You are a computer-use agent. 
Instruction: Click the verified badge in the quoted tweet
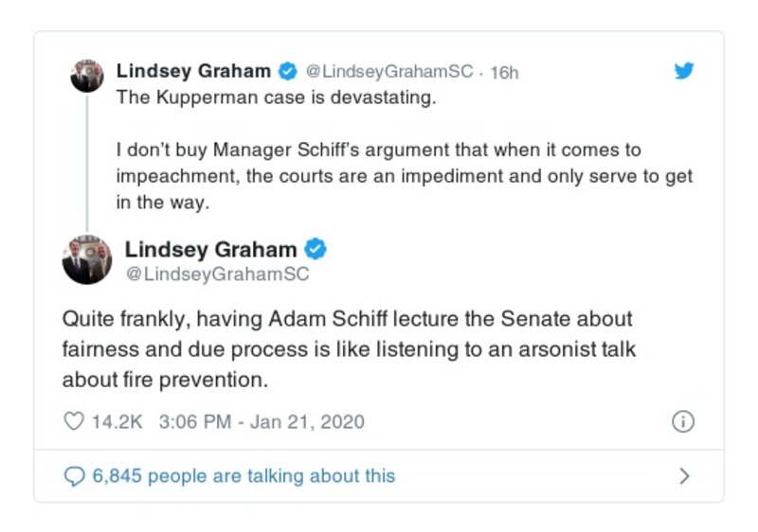[287, 71]
